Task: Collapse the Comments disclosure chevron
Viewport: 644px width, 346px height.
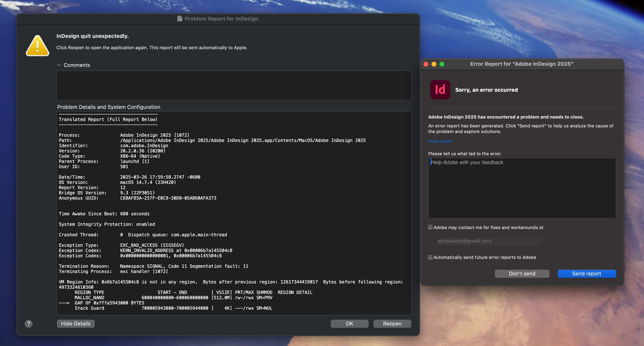Action: pyautogui.click(x=59, y=65)
